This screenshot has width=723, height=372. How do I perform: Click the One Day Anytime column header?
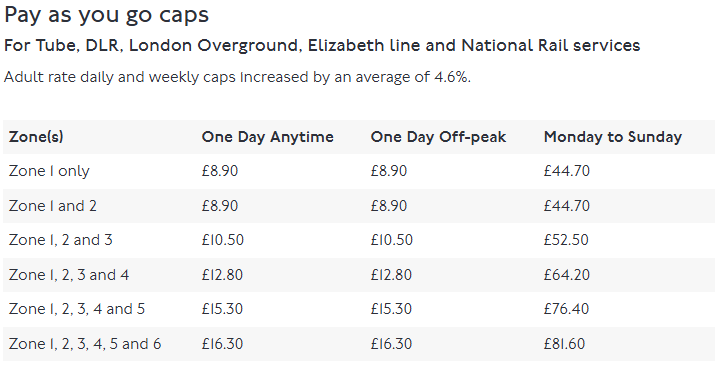coord(267,137)
